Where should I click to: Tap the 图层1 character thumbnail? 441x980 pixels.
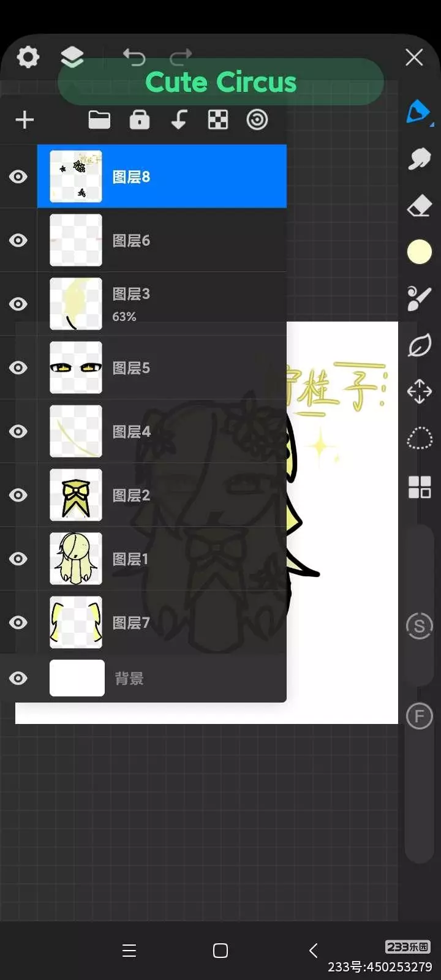tap(76, 559)
